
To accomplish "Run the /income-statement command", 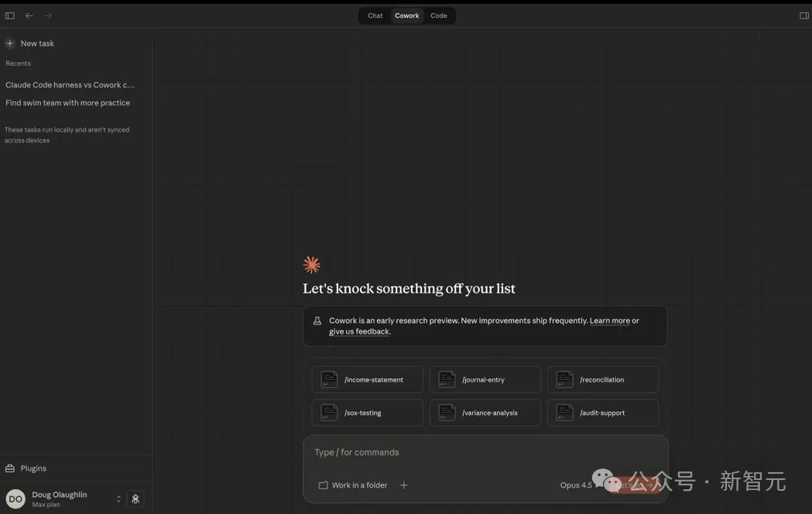I will [367, 379].
